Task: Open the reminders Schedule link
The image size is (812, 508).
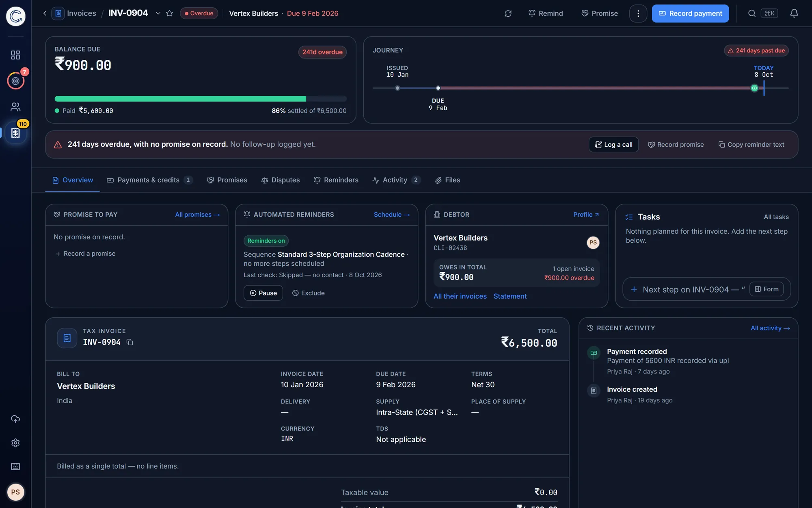Action: click(x=392, y=215)
